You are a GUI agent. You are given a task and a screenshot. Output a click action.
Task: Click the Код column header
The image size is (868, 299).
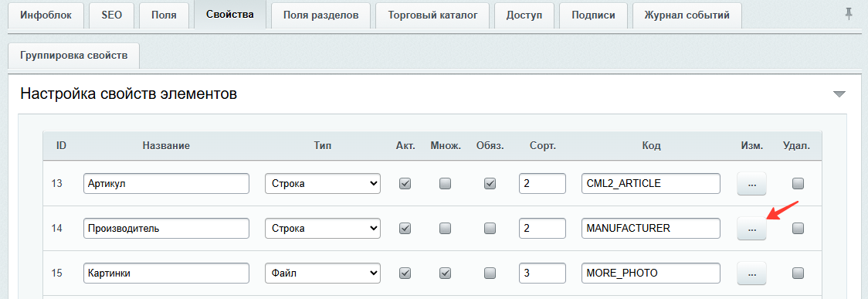(651, 146)
